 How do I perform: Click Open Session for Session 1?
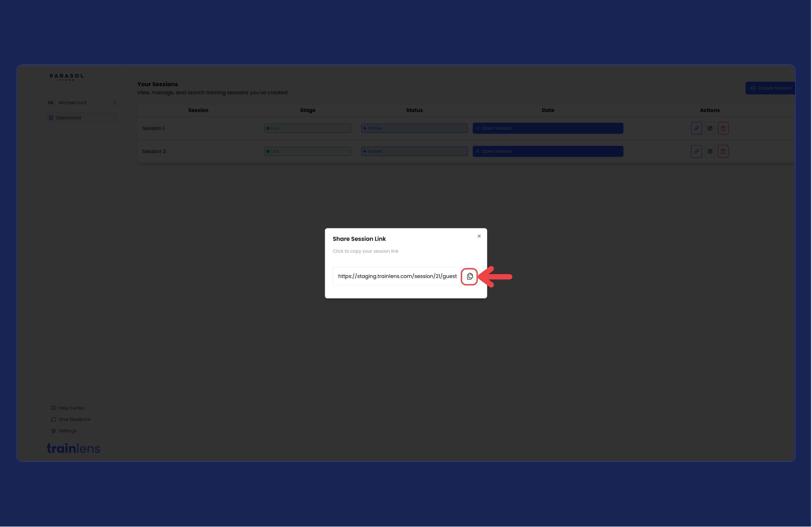(548, 128)
